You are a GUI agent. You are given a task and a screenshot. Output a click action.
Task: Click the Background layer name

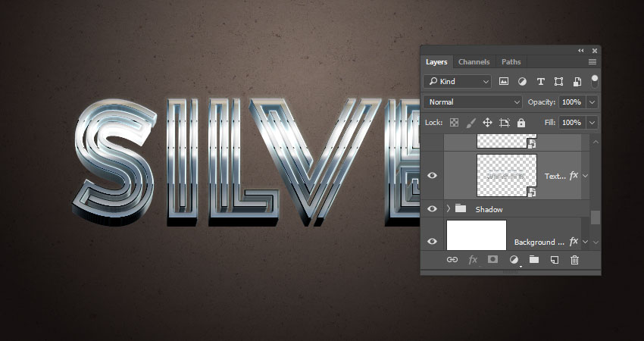[x=539, y=242]
